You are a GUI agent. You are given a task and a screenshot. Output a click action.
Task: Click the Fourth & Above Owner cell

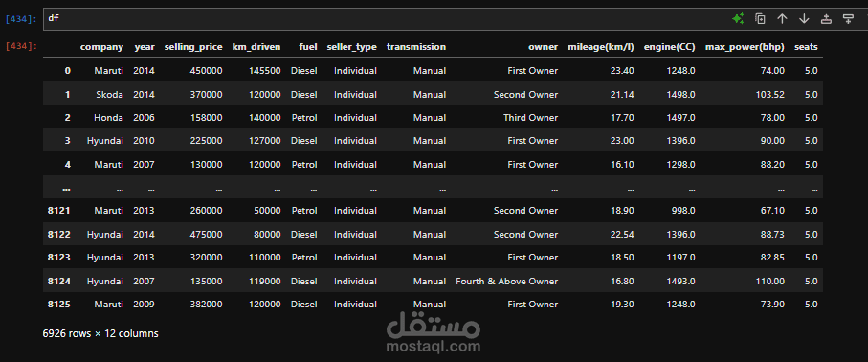(x=507, y=281)
